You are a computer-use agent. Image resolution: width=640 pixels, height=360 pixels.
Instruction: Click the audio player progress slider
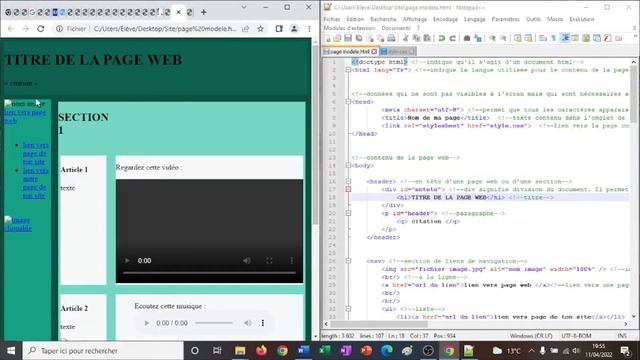coord(213,323)
